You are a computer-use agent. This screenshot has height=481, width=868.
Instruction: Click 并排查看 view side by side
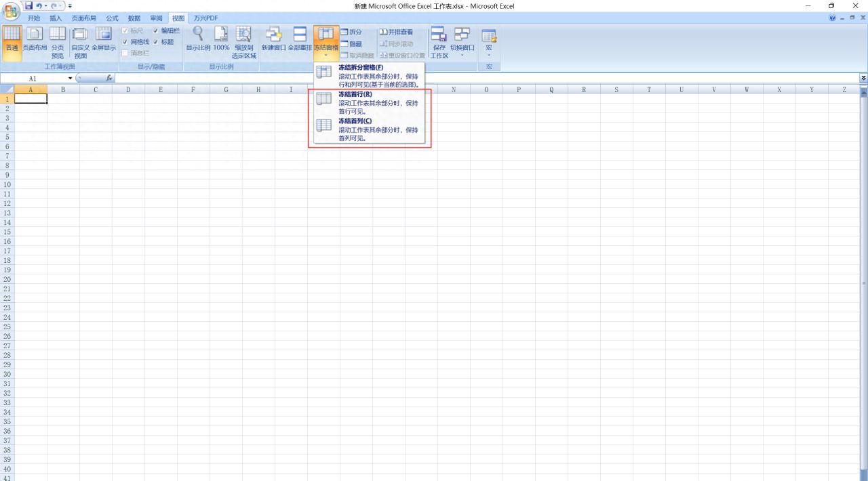point(396,32)
